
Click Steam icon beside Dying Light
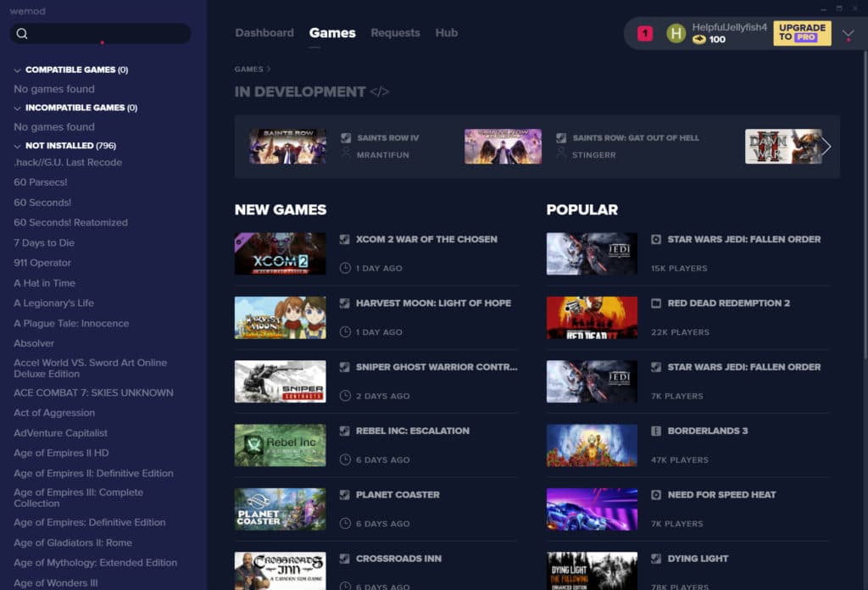click(x=656, y=559)
